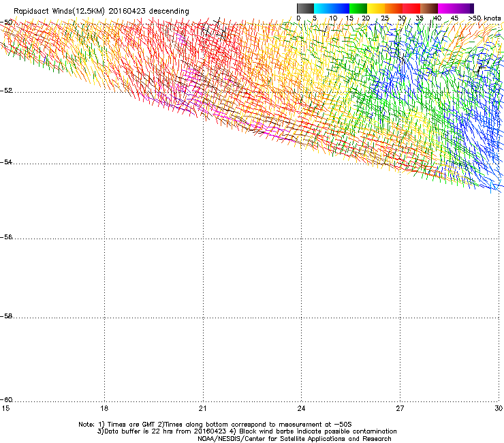Screen dimensions: 504x443
Task: Click the longitude label 21
Action: coord(202,408)
